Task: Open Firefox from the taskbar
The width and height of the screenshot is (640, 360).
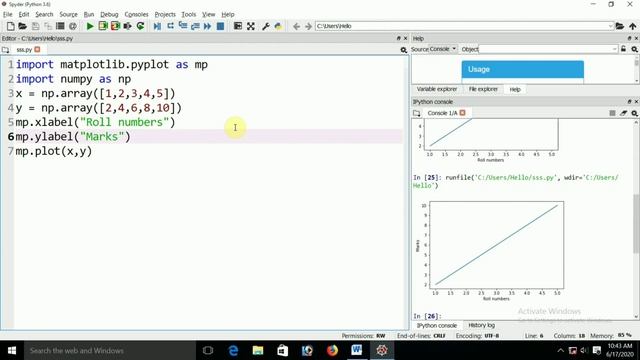Action: [332, 350]
